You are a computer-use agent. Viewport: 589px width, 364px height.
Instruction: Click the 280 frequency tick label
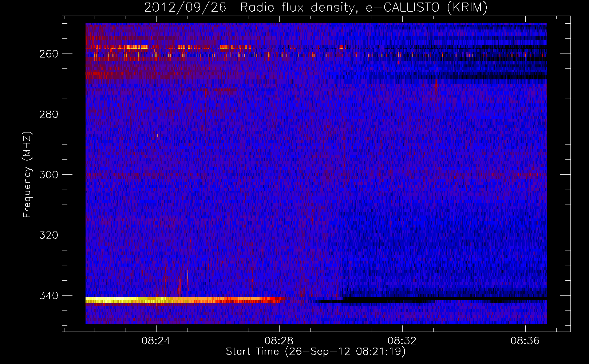(49, 114)
